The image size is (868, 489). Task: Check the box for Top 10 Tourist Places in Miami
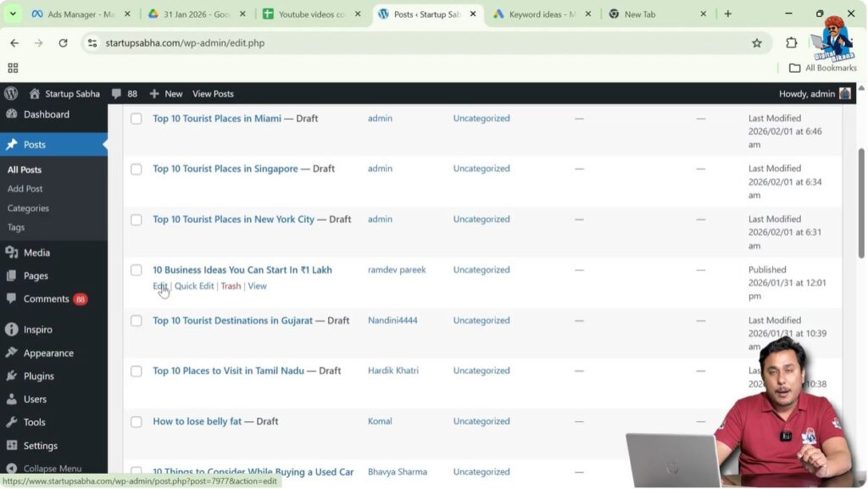click(x=136, y=119)
